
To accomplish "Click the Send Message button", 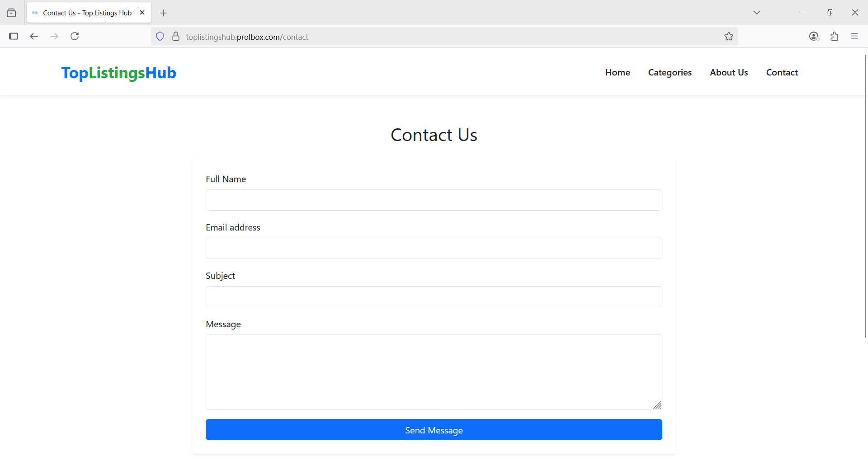I will [434, 430].
